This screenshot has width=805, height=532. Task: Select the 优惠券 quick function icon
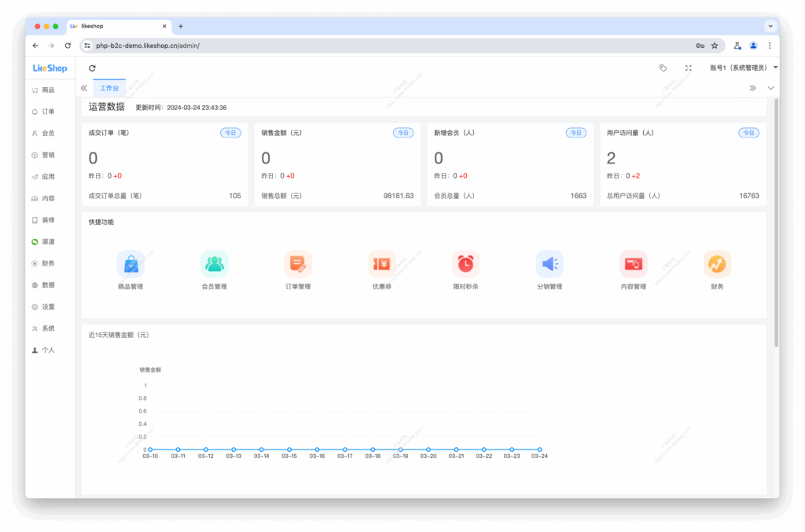pos(381,263)
